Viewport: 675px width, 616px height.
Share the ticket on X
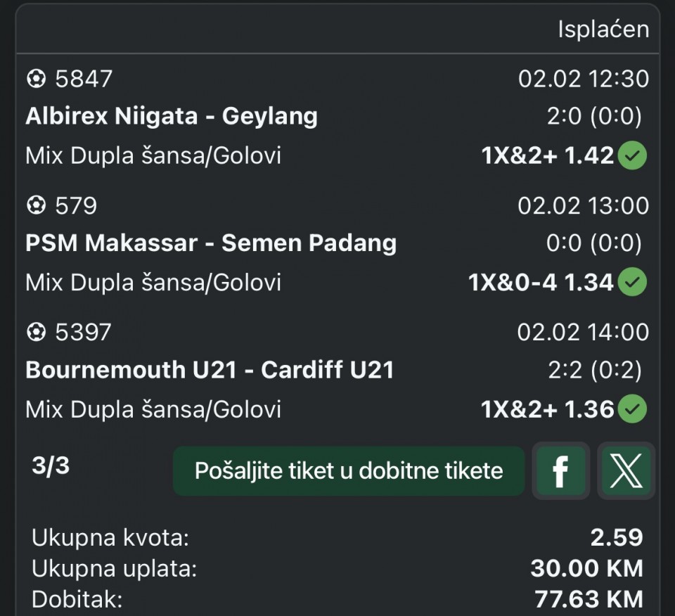pos(626,470)
